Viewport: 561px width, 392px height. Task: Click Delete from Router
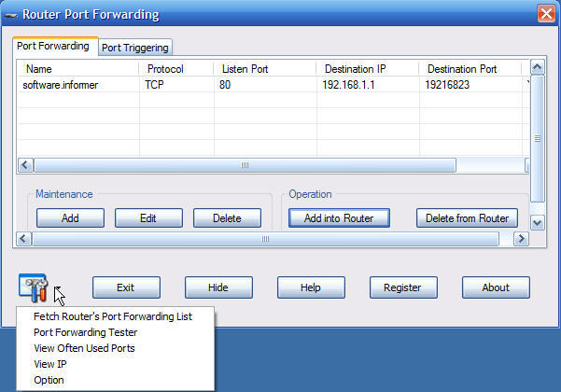467,218
